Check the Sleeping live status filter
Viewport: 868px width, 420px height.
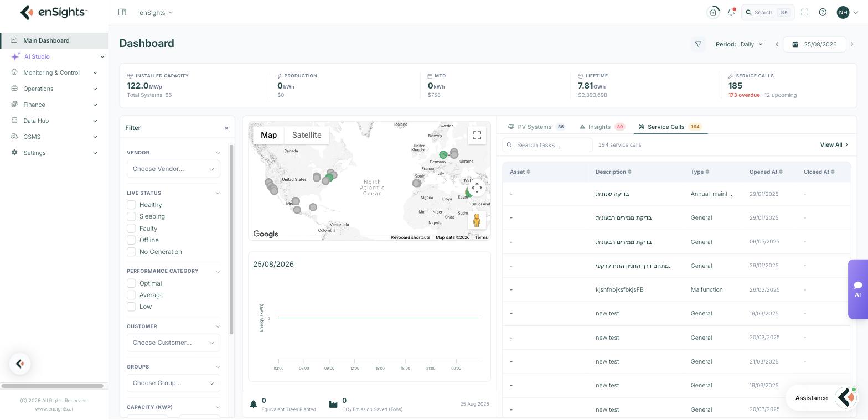coord(131,216)
